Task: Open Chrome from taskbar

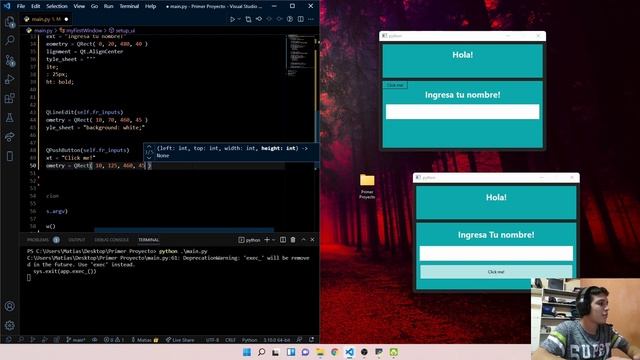Action: tap(335, 352)
